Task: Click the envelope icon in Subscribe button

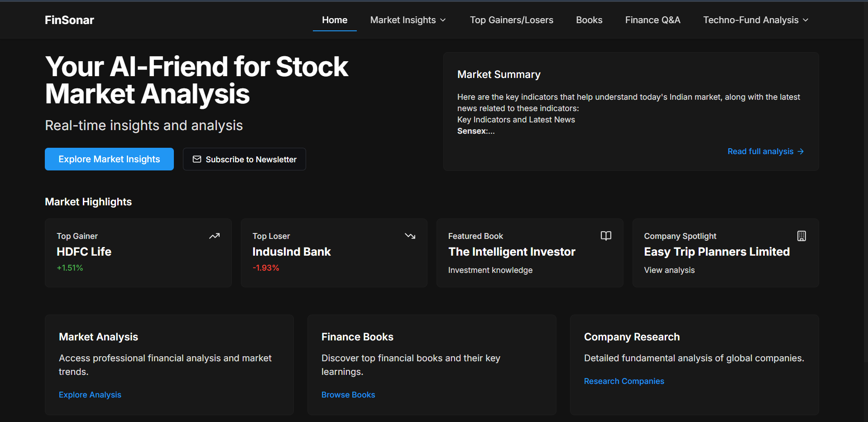Action: point(197,159)
